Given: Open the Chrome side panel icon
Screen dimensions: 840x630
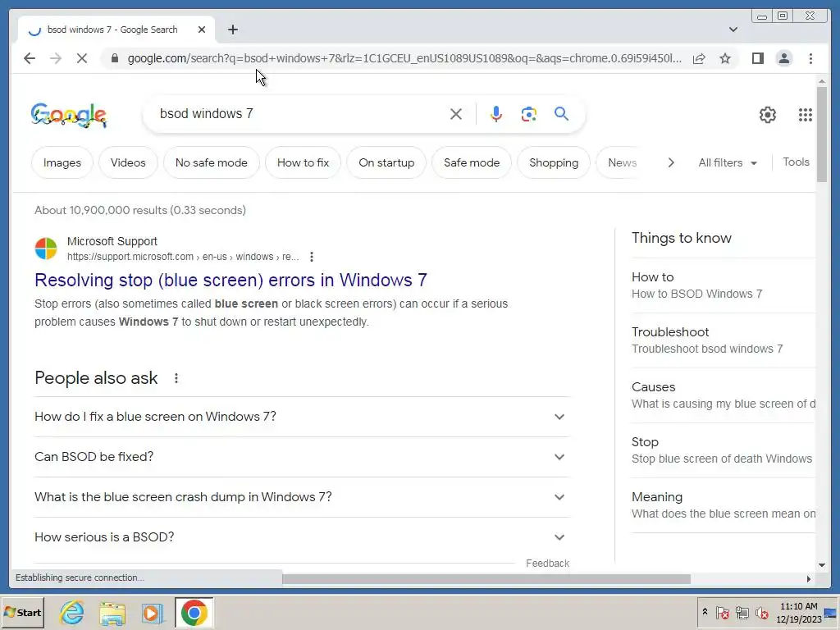Looking at the screenshot, I should (757, 58).
